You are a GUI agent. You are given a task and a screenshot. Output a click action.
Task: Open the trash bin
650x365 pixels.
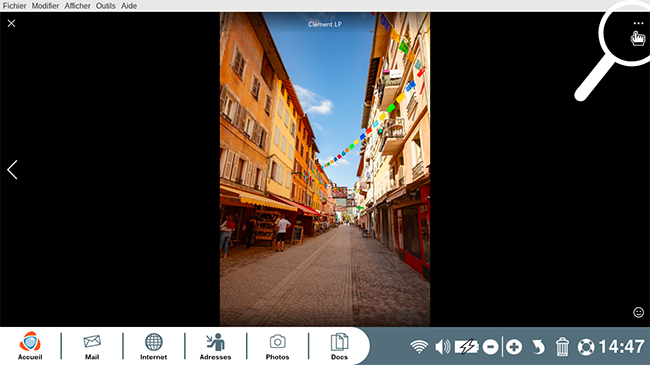562,346
